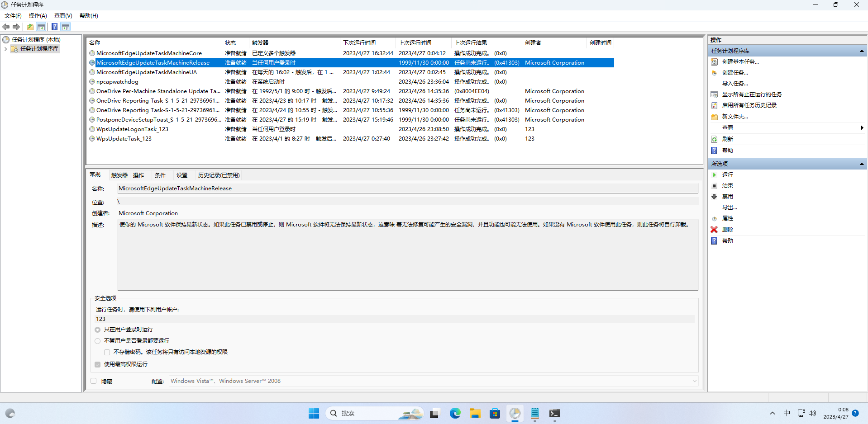Switch to the 操作 tab in details
Image resolution: width=868 pixels, height=424 pixels.
(138, 175)
